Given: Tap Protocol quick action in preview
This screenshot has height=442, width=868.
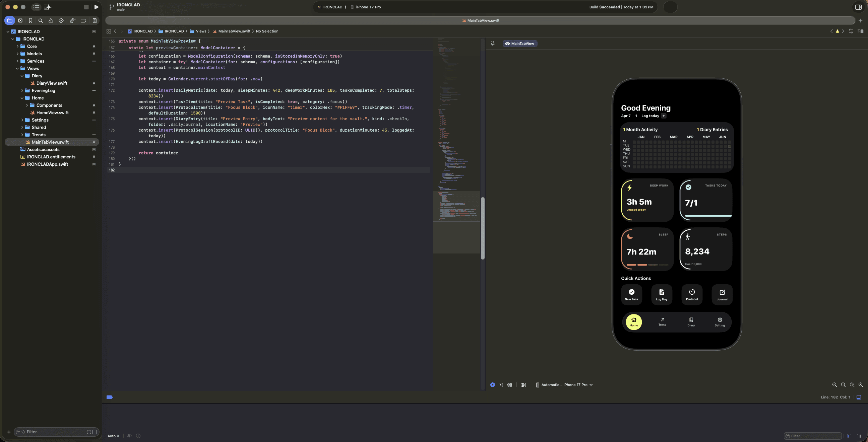Looking at the screenshot, I should click(692, 295).
